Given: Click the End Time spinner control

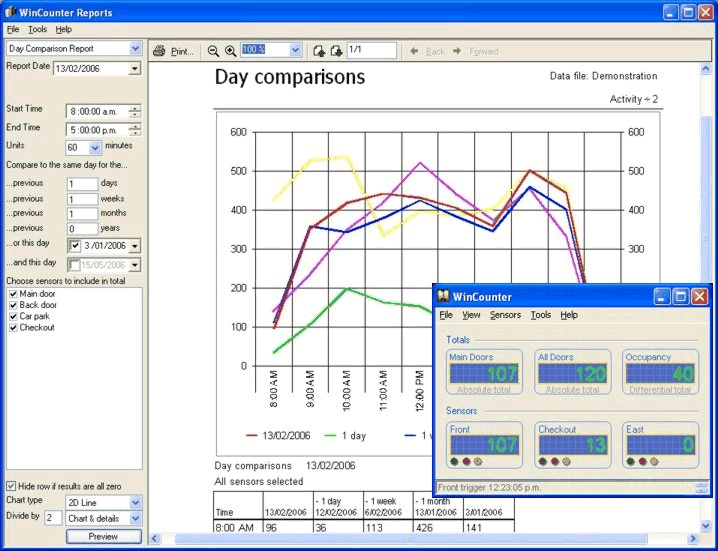Looking at the screenshot, I should click(135, 130).
